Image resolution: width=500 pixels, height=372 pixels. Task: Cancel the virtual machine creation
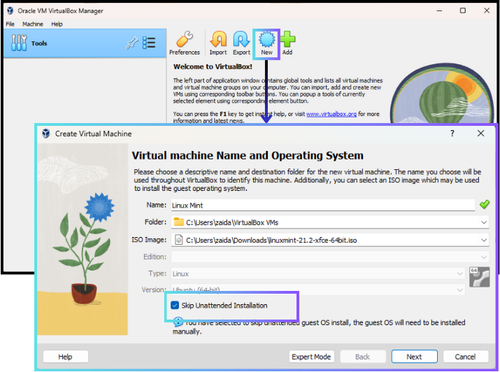click(x=465, y=357)
